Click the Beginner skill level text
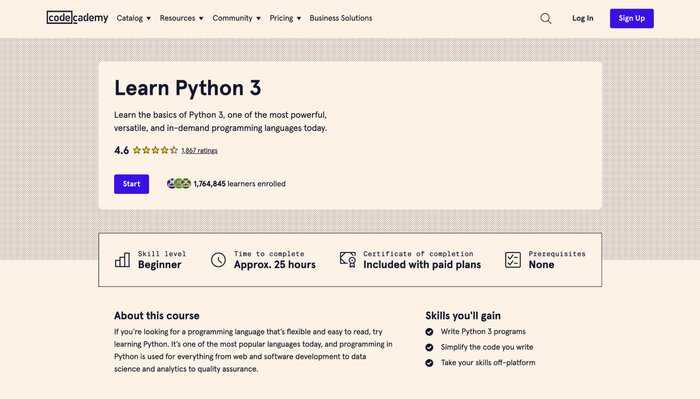The width and height of the screenshot is (700, 399). 159,265
